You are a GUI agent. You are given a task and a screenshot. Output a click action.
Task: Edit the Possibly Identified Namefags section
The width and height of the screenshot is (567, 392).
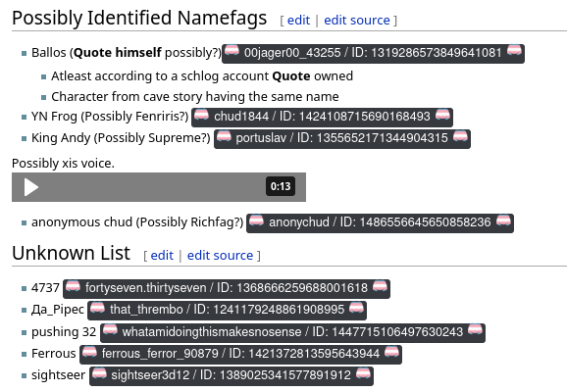[298, 21]
